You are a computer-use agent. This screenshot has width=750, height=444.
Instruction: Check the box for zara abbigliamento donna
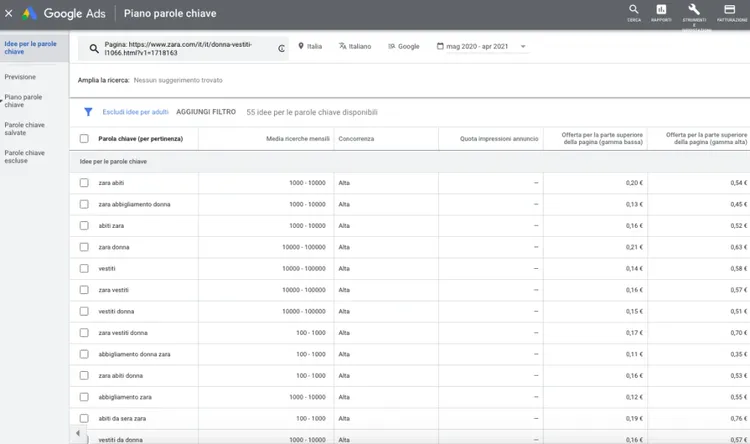click(x=84, y=204)
